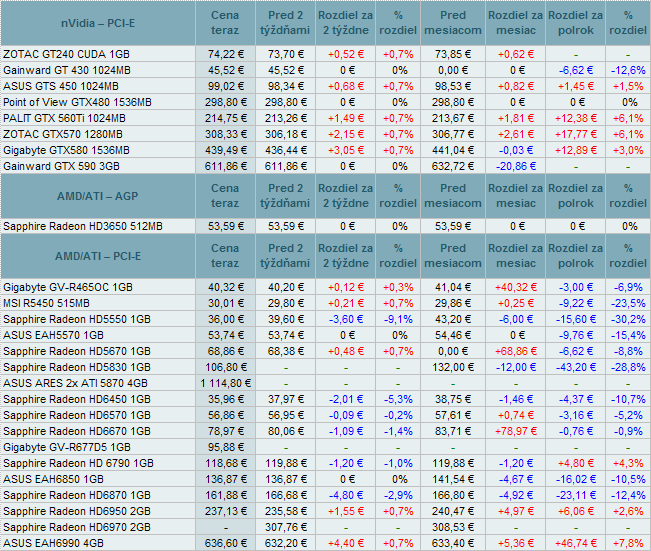This screenshot has width=651, height=551.
Task: Click the +68,86 € monthly difference cell
Action: [516, 351]
